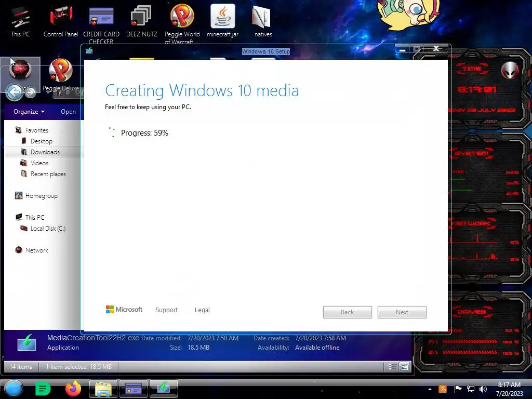The width and height of the screenshot is (532, 399).
Task: Select Homegroup in the navigation pane
Action: (x=42, y=196)
